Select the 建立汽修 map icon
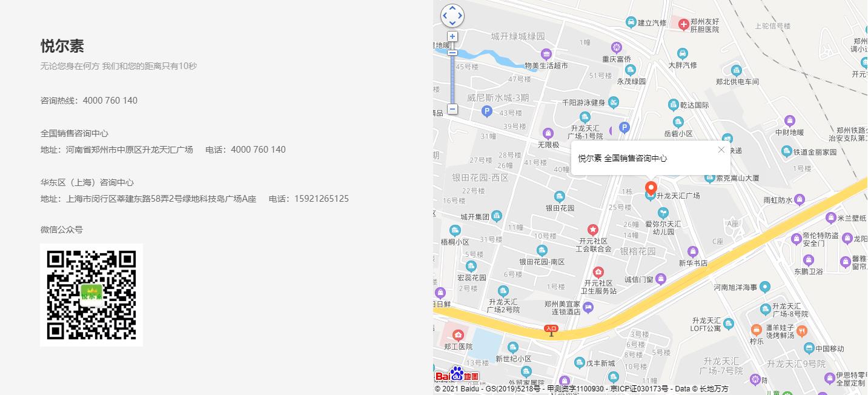 click(631, 22)
